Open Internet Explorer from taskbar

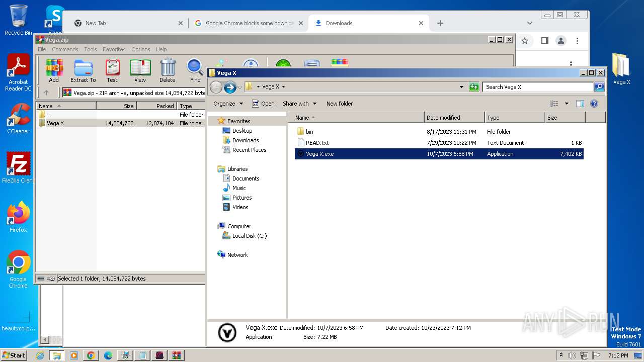[x=40, y=355]
